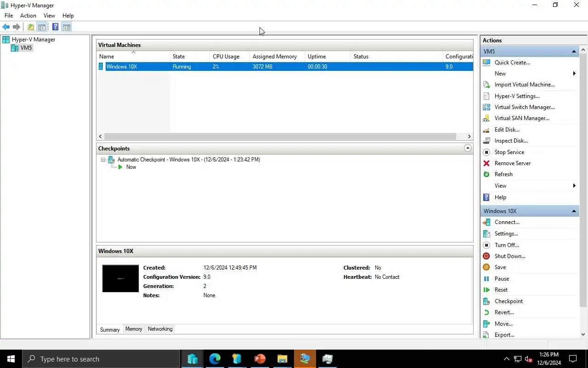This screenshot has width=588, height=368.
Task: Pause the Windows 10X VM
Action: point(502,279)
